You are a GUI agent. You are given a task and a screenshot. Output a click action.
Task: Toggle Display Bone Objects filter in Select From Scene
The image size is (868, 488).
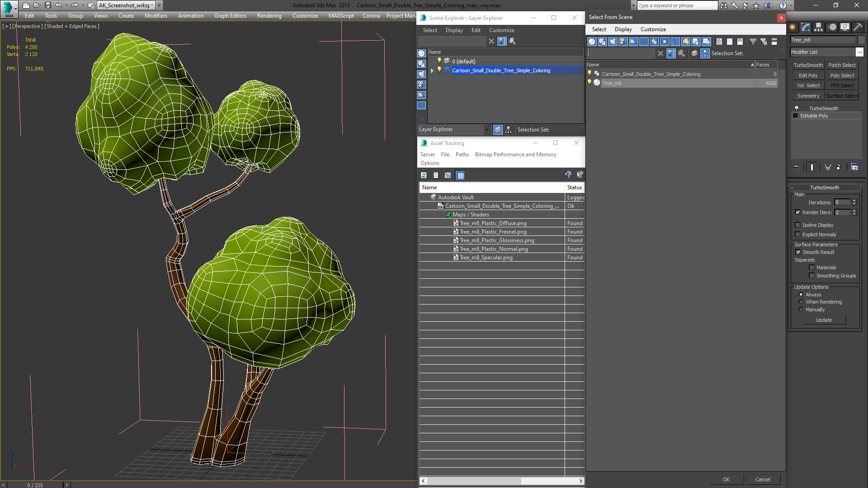tap(675, 42)
